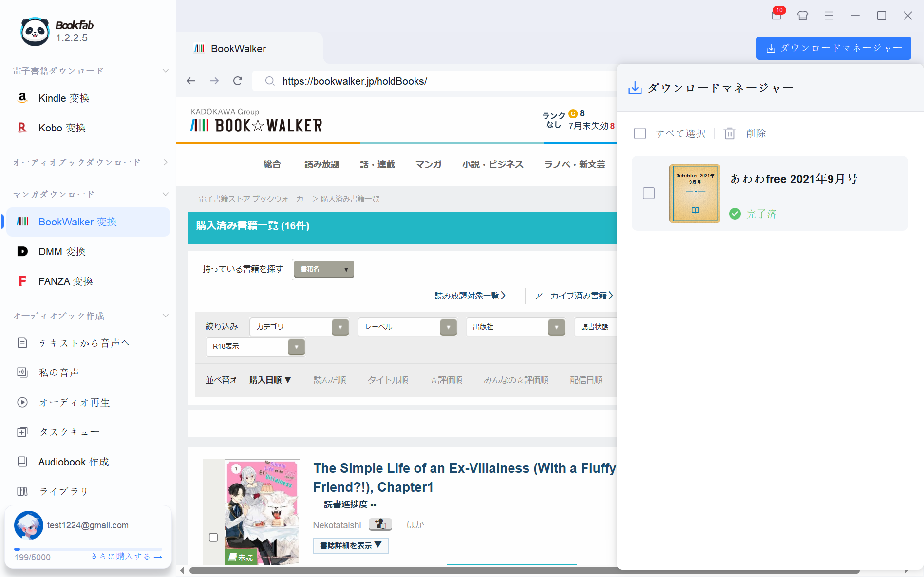This screenshot has width=924, height=577.
Task: Go back using the browser back arrow
Action: pos(191,81)
